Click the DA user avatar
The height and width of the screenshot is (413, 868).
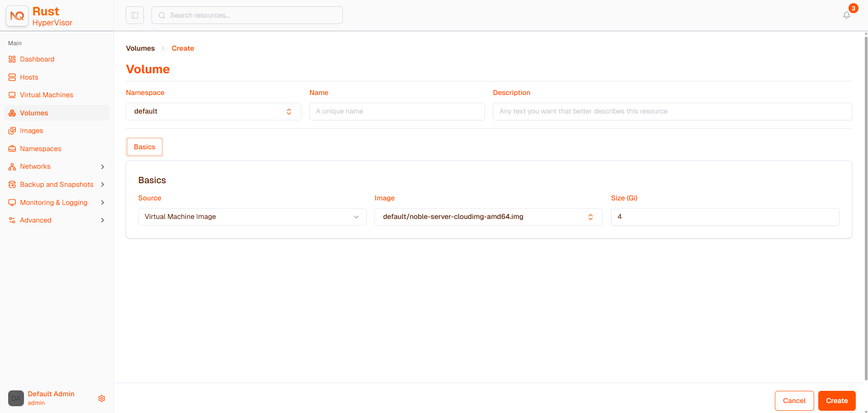(16, 399)
